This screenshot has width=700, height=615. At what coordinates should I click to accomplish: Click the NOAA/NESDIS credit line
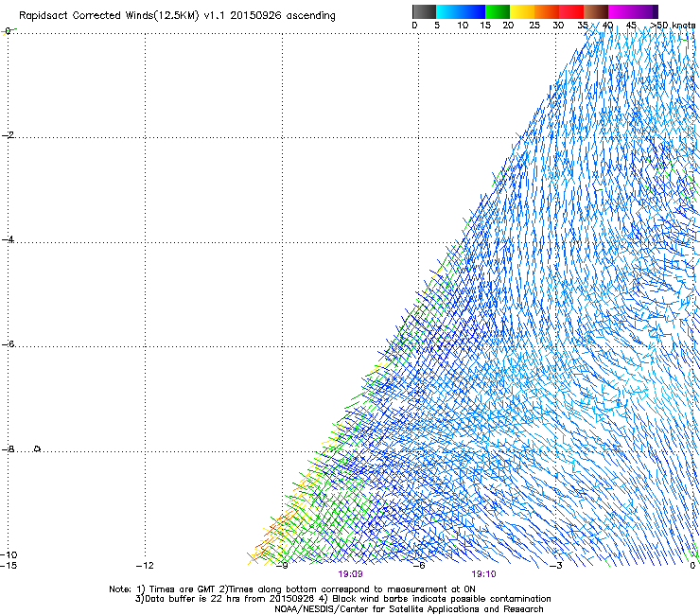click(x=409, y=609)
